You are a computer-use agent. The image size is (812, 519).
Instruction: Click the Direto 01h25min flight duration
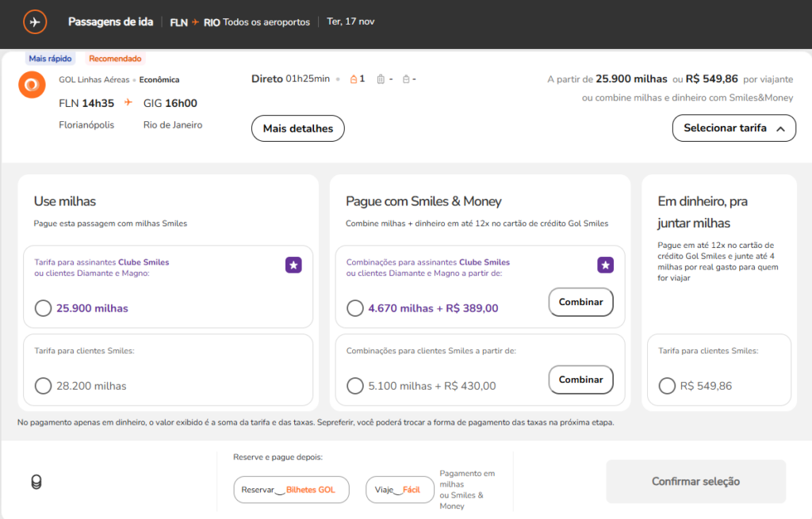pos(290,78)
